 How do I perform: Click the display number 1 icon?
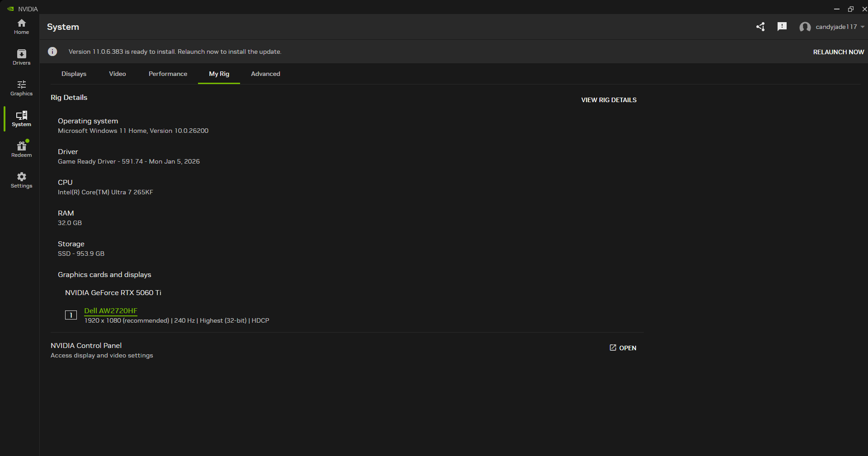(71, 315)
